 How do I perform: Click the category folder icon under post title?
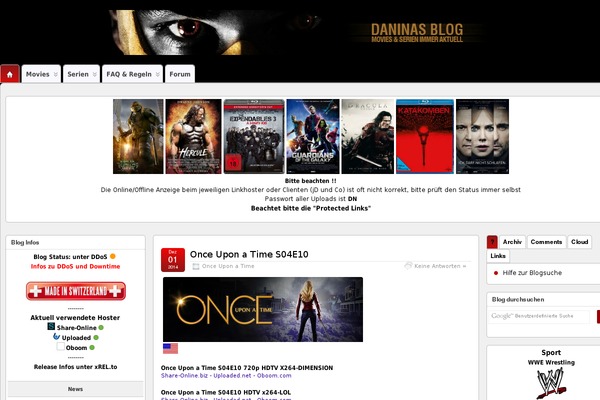[196, 266]
